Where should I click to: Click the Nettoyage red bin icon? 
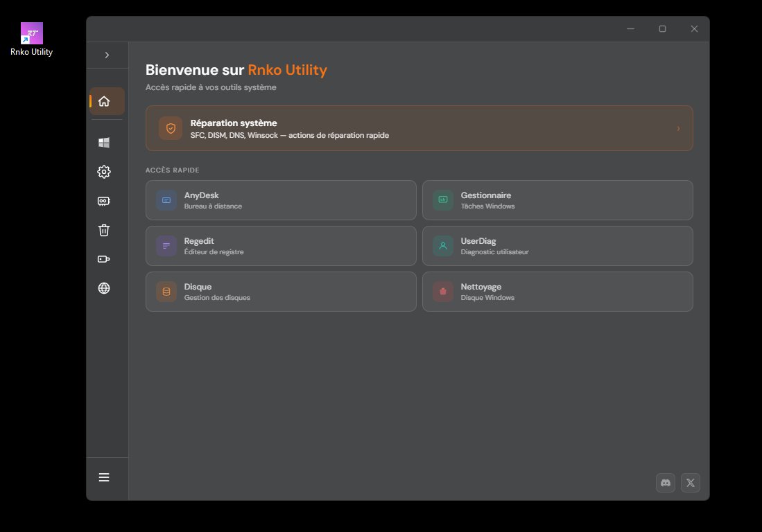(x=443, y=291)
